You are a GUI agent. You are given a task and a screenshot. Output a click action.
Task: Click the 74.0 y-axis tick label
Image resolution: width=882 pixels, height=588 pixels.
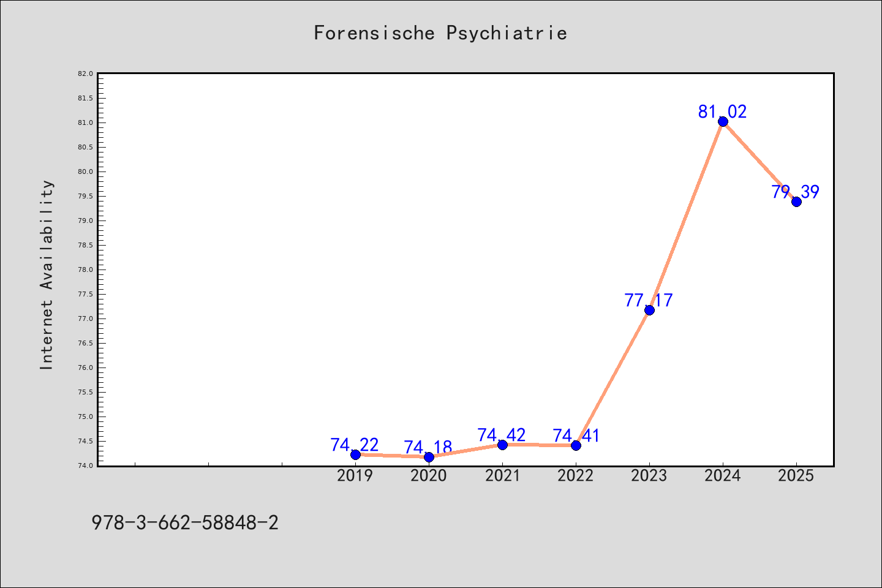86,466
